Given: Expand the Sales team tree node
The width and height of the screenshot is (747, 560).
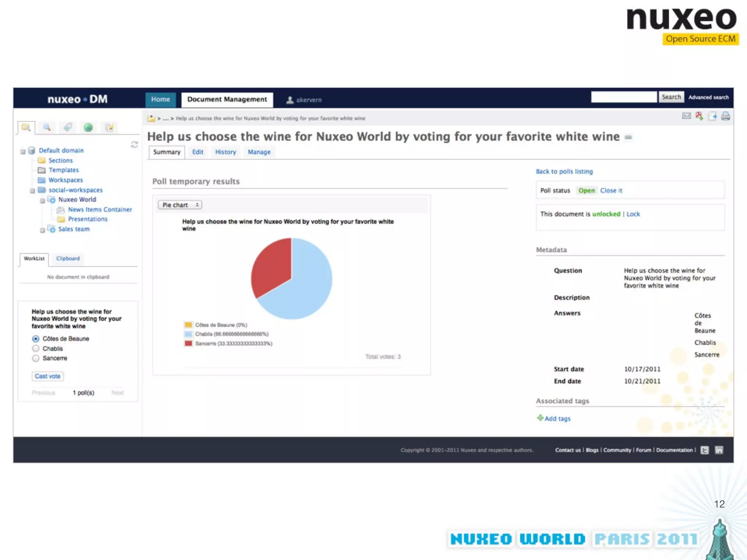Looking at the screenshot, I should pos(42,230).
